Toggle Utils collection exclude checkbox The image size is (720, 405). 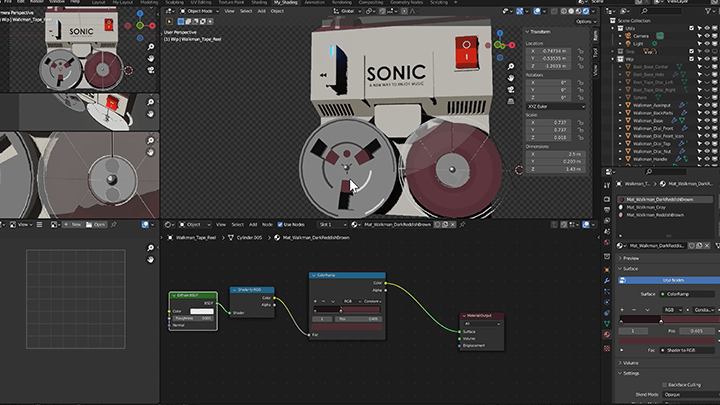pos(692,28)
